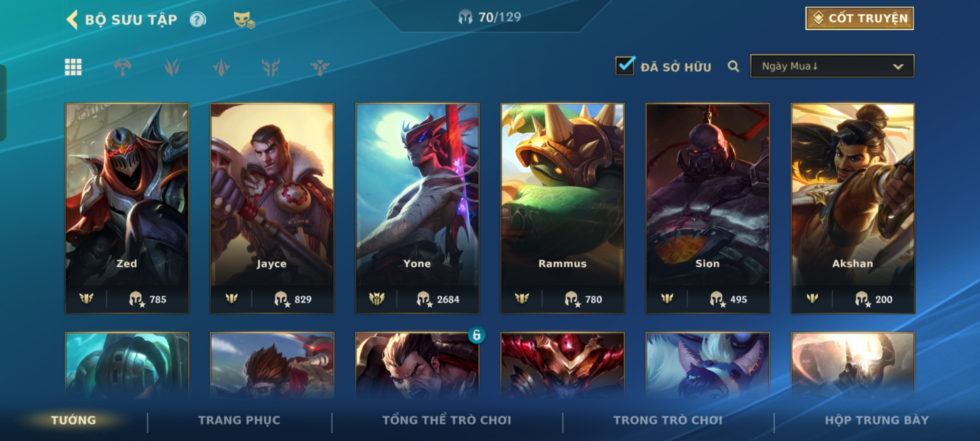Open the champion search magnifier
The width and height of the screenshot is (980, 441).
click(733, 66)
